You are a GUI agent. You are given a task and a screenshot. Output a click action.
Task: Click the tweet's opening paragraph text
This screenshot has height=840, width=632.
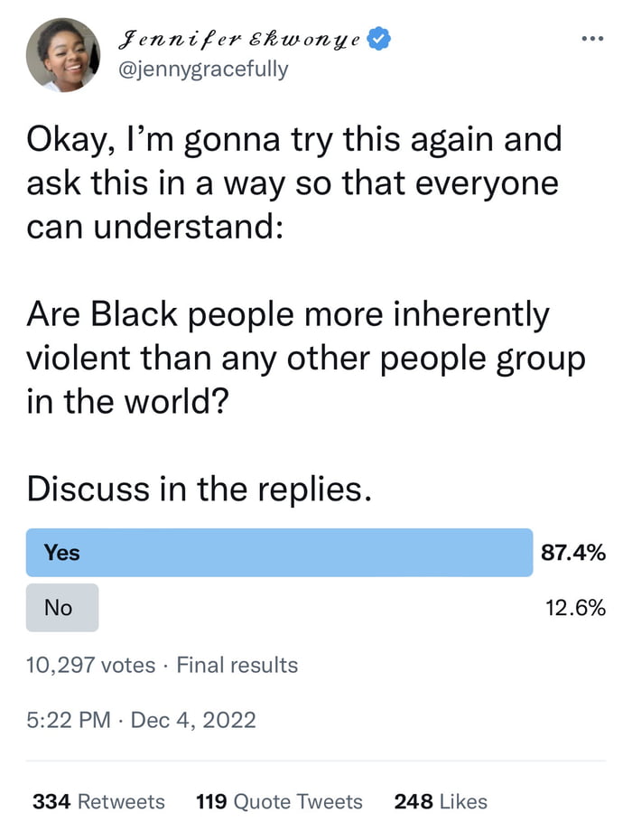(294, 182)
